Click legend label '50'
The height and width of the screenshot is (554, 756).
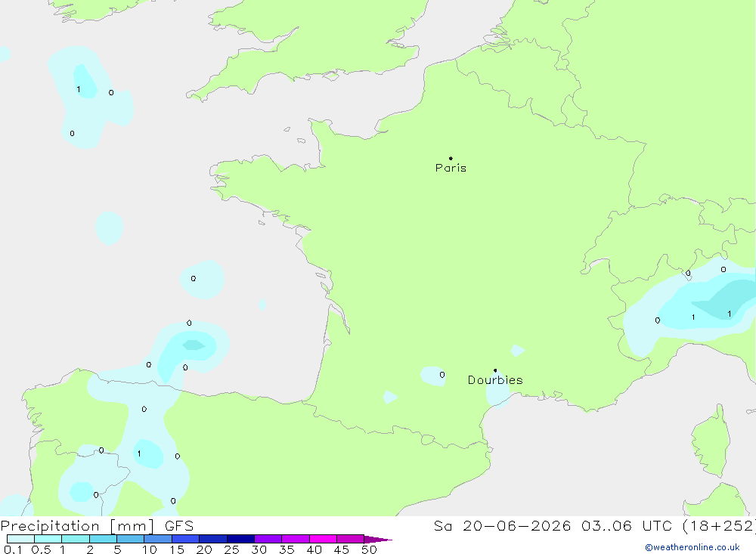(369, 549)
